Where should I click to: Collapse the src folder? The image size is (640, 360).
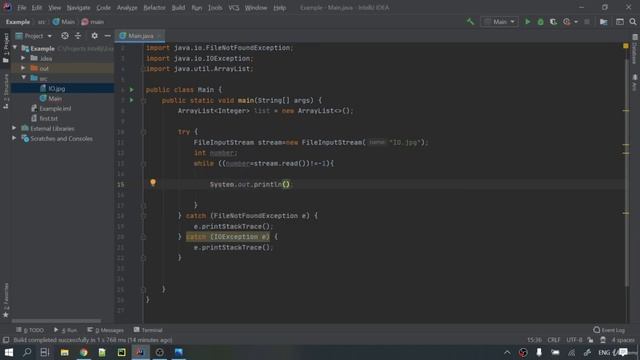(23, 78)
